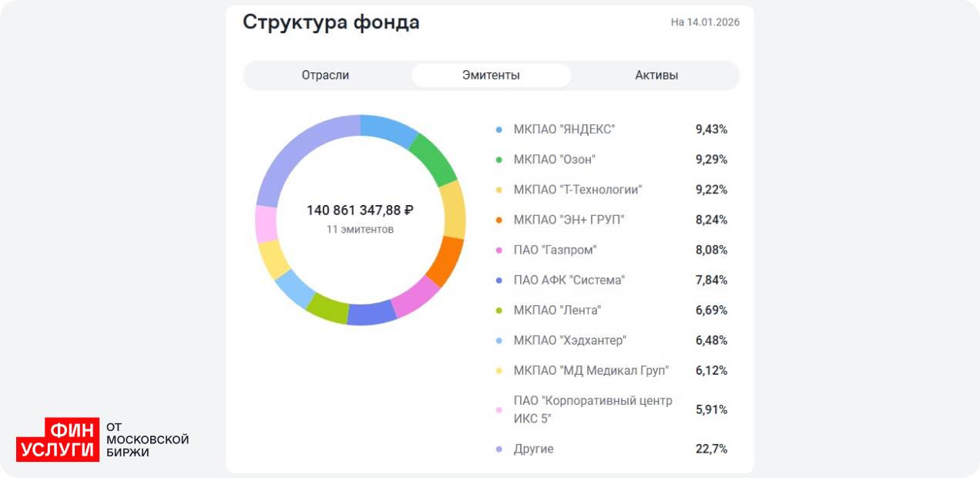Image resolution: width=980 pixels, height=478 pixels.
Task: Click ПАО "Корпоративный центр ИКС 5" label
Action: [592, 409]
